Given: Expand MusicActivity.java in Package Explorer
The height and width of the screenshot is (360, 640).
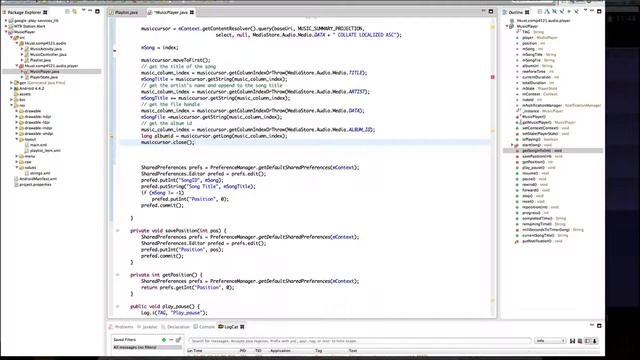Looking at the screenshot, I should 22,49.
